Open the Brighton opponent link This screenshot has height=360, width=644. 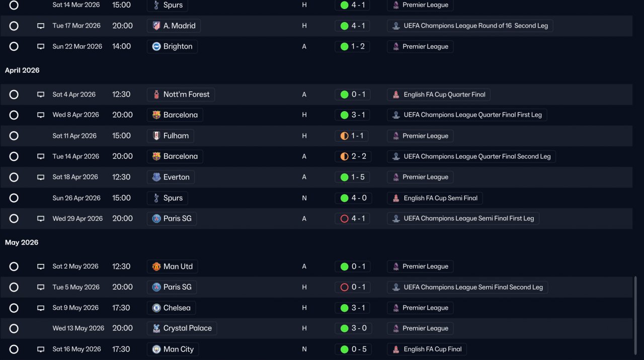(x=172, y=46)
